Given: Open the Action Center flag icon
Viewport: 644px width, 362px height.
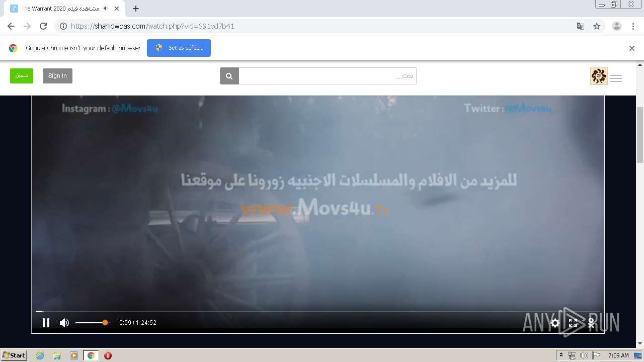Looking at the screenshot, I should [x=596, y=355].
